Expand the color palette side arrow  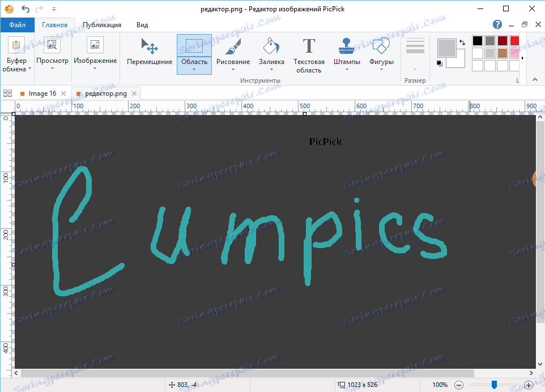522,58
